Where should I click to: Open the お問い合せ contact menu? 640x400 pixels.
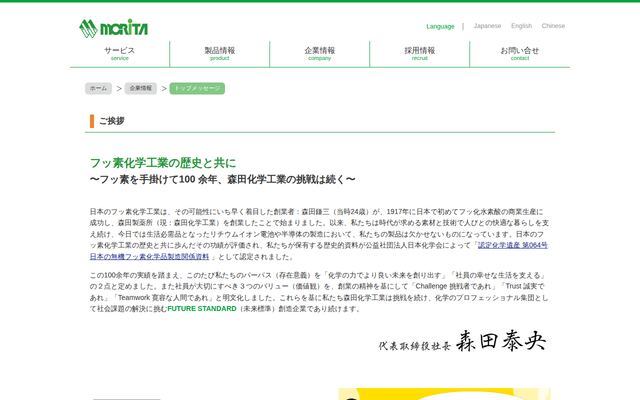[520, 53]
